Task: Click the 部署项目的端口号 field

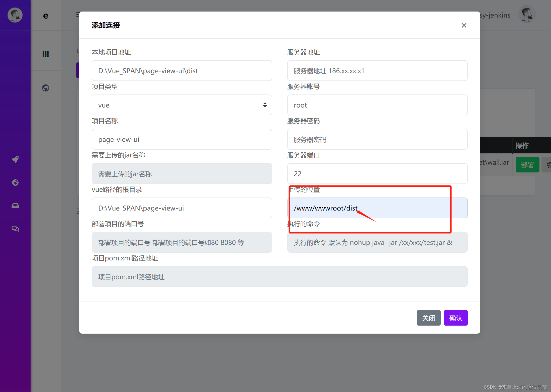Action: 182,242
